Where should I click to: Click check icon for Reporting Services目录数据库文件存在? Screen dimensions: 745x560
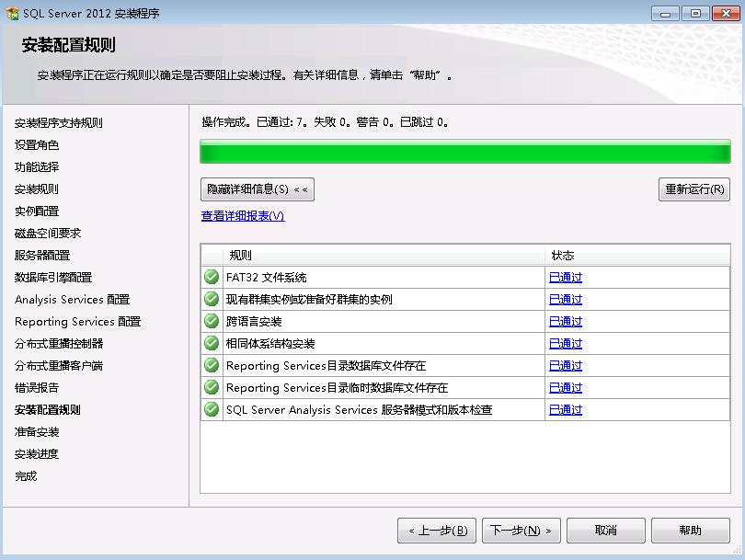coord(212,365)
